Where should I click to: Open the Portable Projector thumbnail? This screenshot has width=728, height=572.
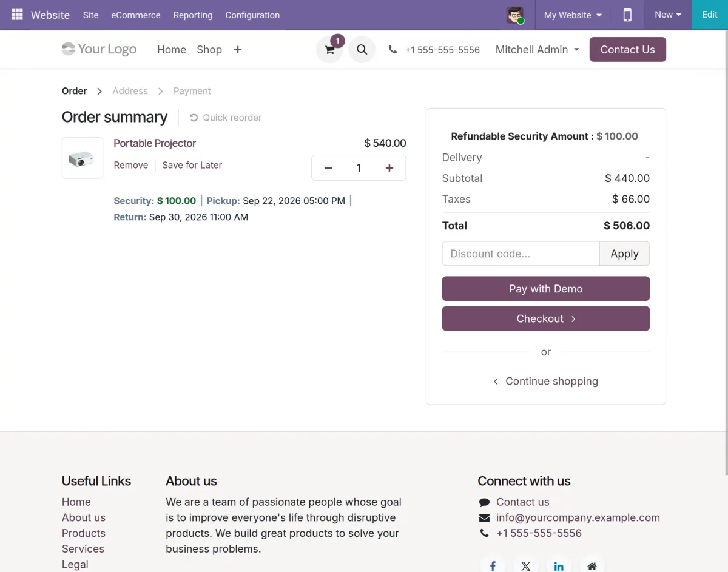click(83, 158)
